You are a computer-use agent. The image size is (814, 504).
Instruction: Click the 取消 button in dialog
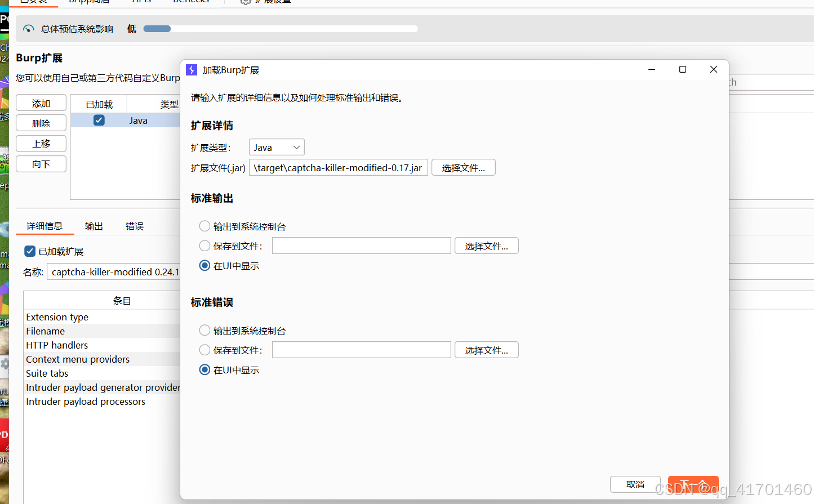(x=635, y=484)
